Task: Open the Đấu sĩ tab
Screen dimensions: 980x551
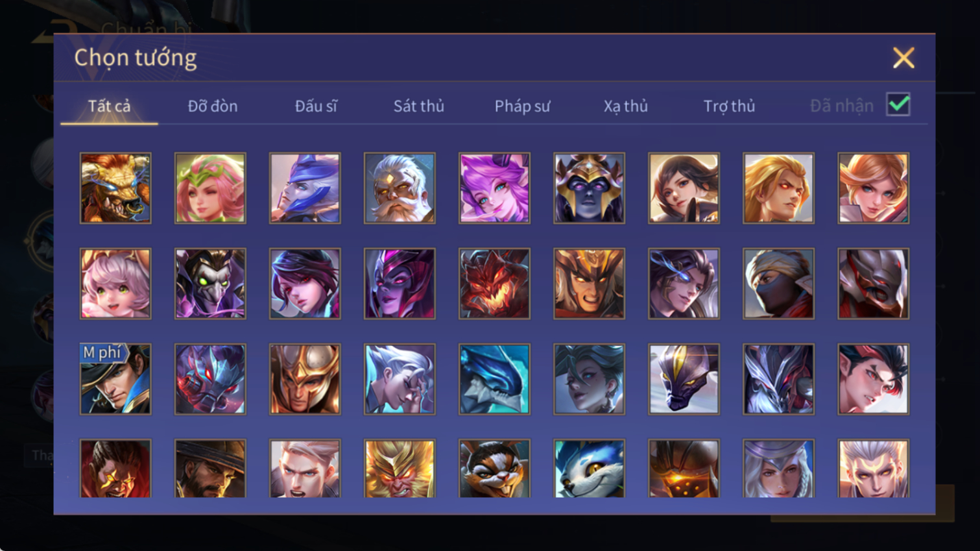Action: pyautogui.click(x=316, y=106)
